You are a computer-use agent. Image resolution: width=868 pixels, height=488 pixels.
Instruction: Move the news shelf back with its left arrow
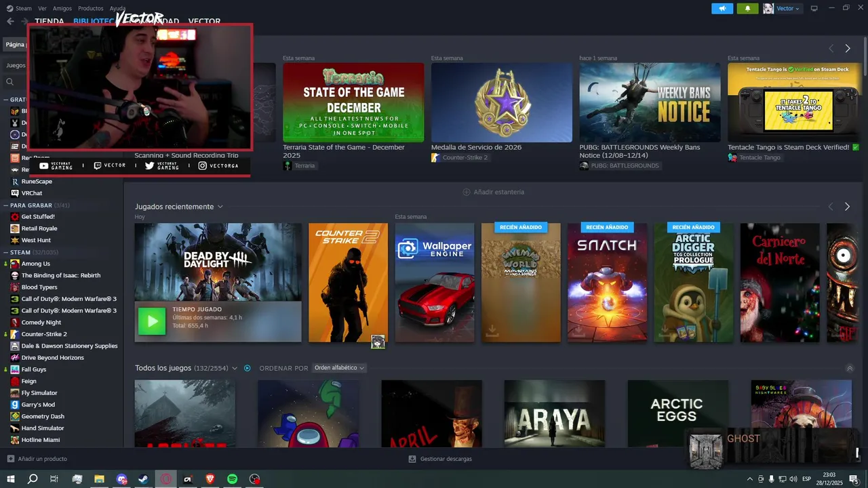click(831, 48)
